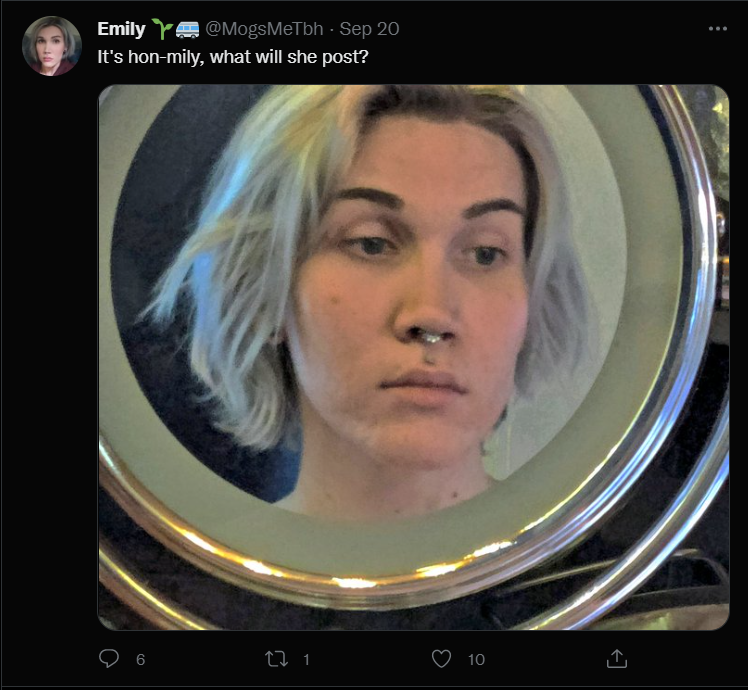The height and width of the screenshot is (690, 748).
Task: Open the share upload arrow icon
Action: (616, 658)
